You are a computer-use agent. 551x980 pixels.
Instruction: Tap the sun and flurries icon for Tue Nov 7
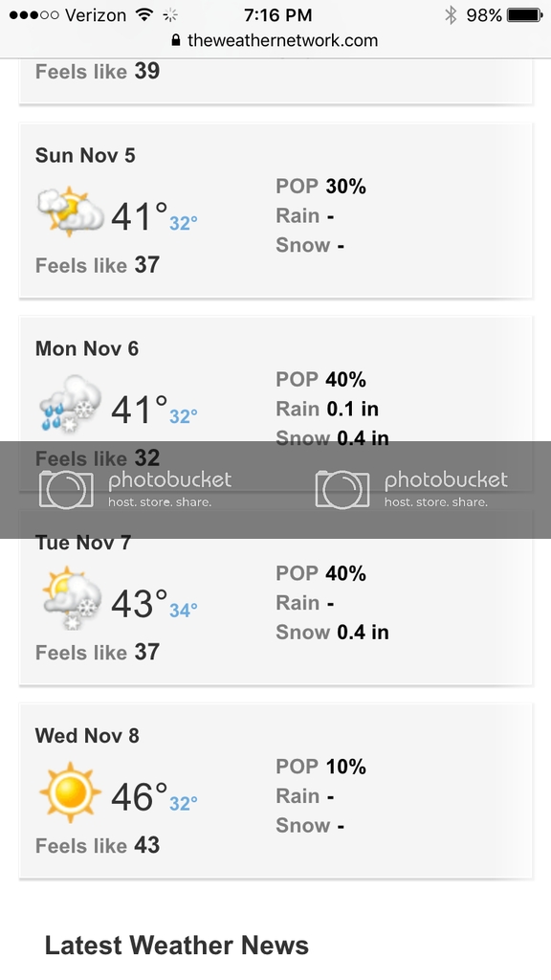coord(71,599)
